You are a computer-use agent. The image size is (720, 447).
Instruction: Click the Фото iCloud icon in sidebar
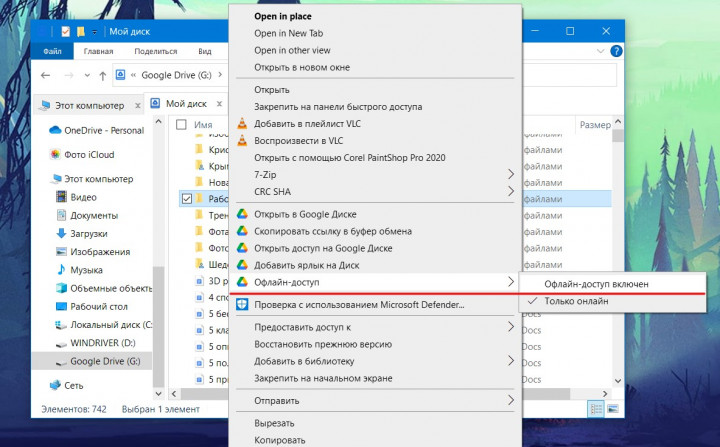(x=54, y=154)
